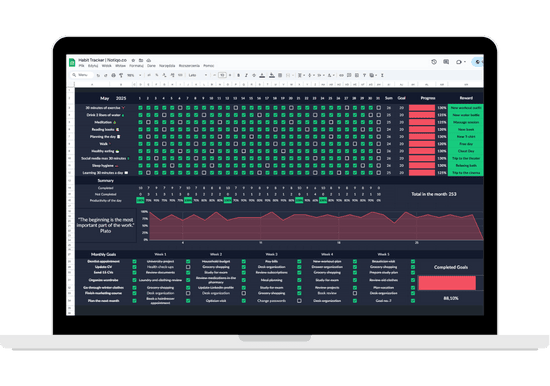
Task: Click the functions sigma icon
Action: coord(382,75)
